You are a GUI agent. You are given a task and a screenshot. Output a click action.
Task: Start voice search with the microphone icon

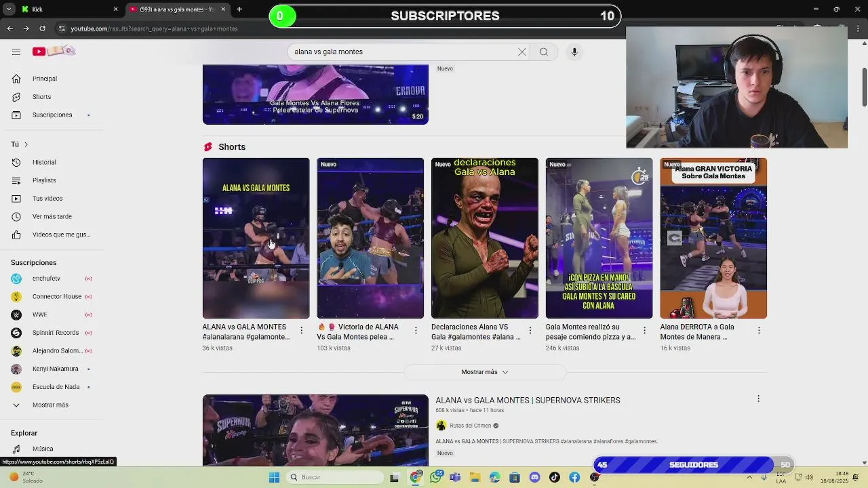[574, 52]
